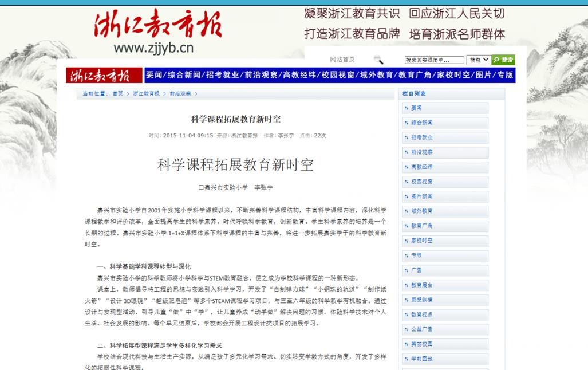The height and width of the screenshot is (370, 588).
Task: Click the 栏目列表 sidebar heading
Action: (414, 94)
